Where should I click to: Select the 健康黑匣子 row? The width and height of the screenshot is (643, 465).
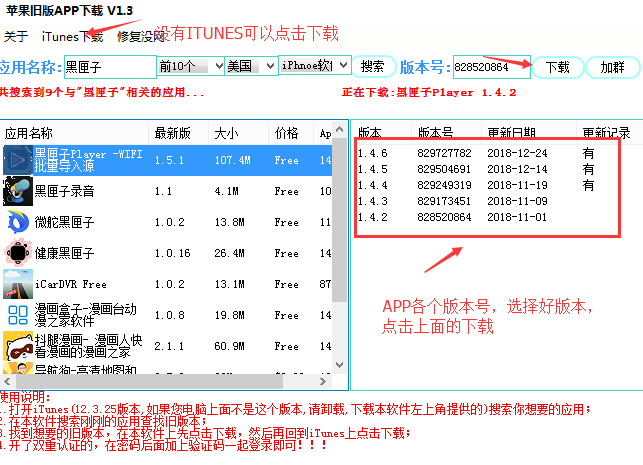(x=167, y=253)
